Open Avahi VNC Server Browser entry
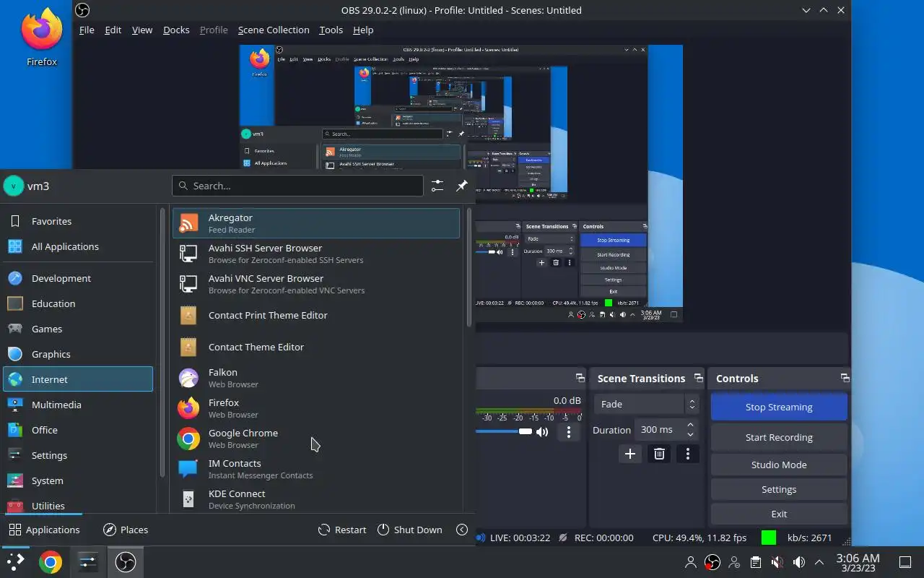The image size is (924, 578). (316, 284)
